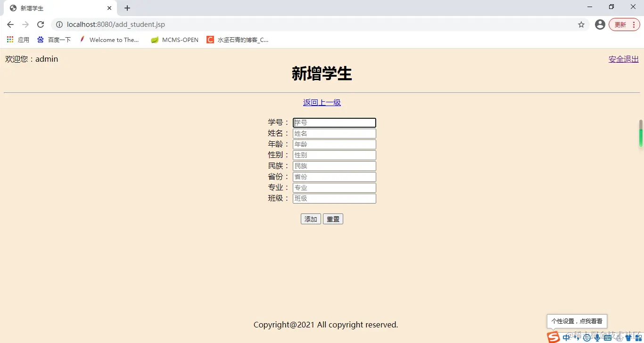The width and height of the screenshot is (644, 343).
Task: Click the browser profile avatar icon
Action: point(600,24)
